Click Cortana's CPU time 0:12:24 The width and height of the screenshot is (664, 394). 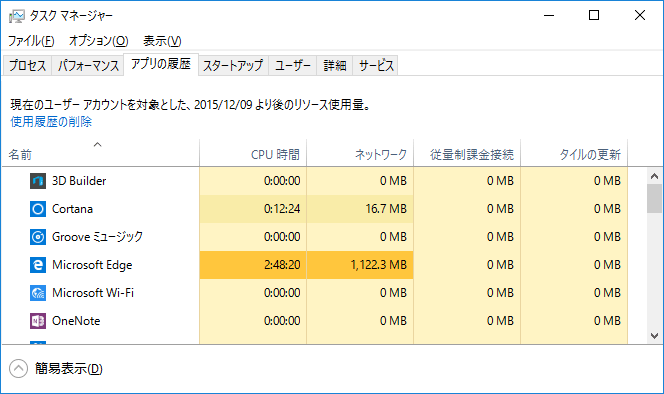pos(282,209)
